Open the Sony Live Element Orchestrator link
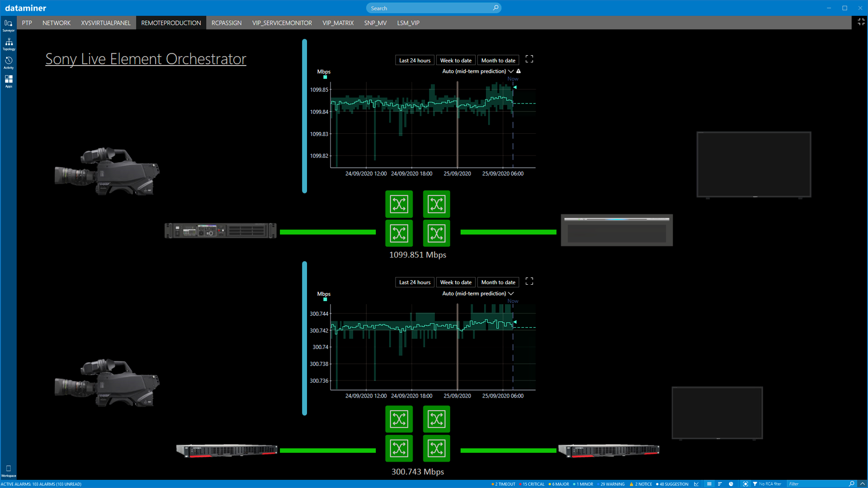 click(x=146, y=59)
